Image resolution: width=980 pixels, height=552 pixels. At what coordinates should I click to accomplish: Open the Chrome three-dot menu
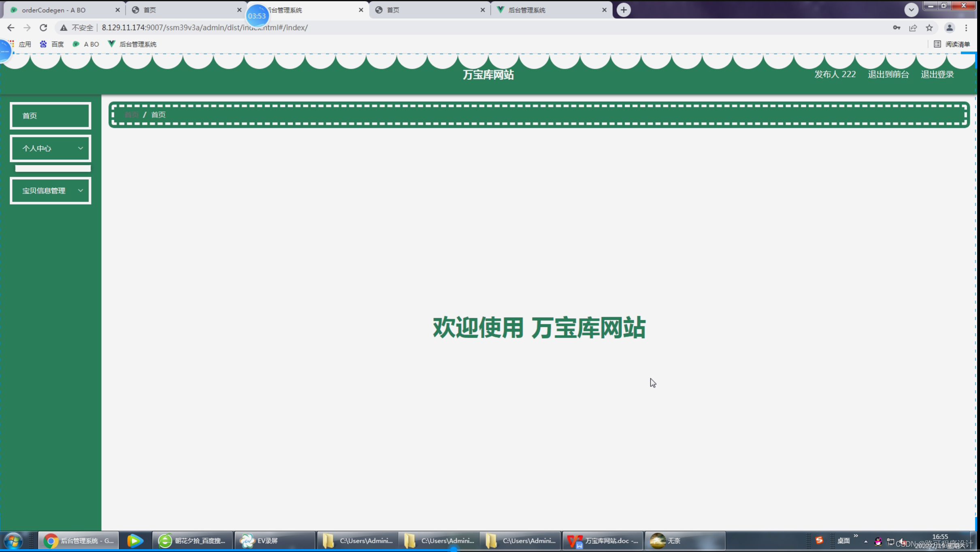tap(967, 28)
